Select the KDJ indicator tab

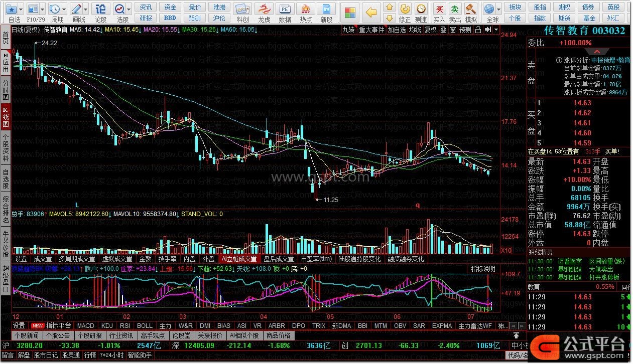click(107, 325)
